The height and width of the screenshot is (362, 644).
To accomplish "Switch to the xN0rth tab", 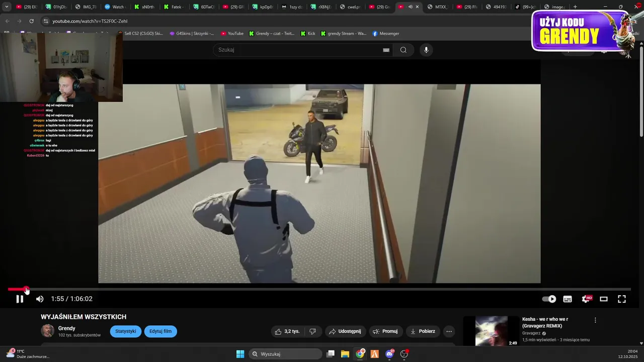I will 144,7.
